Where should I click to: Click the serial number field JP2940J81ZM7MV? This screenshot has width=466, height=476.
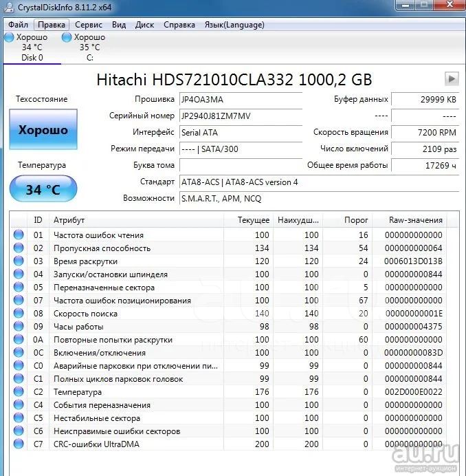pyautogui.click(x=241, y=116)
